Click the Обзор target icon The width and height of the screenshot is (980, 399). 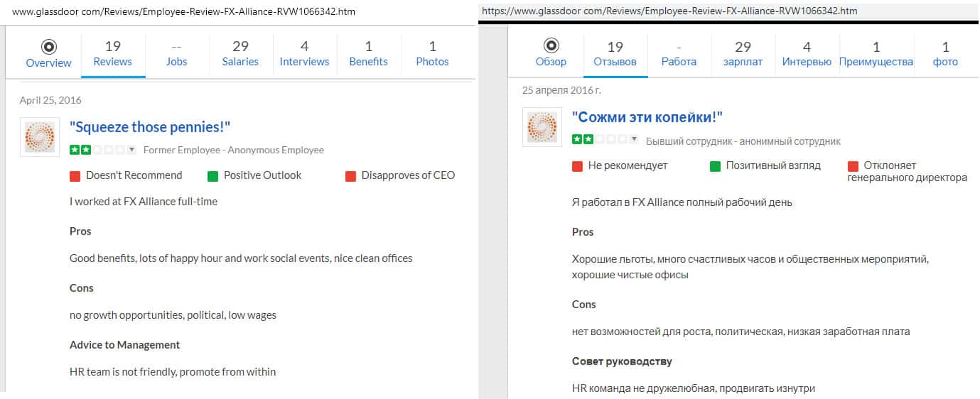[551, 47]
